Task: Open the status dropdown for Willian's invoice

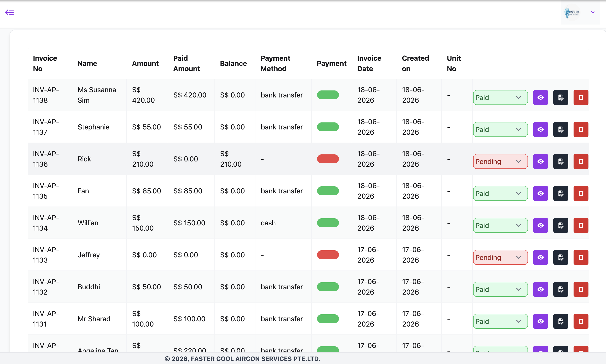Action: click(x=500, y=225)
